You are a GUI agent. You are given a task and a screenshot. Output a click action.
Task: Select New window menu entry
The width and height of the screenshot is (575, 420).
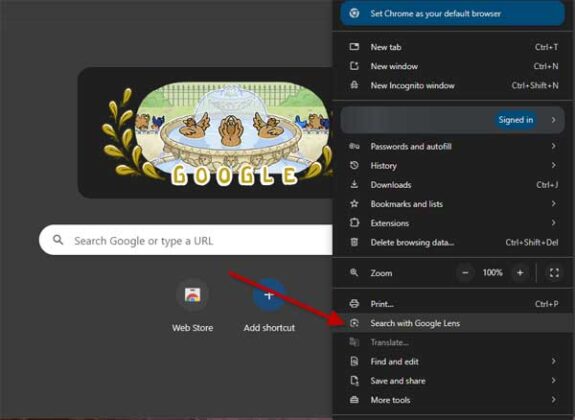click(453, 66)
